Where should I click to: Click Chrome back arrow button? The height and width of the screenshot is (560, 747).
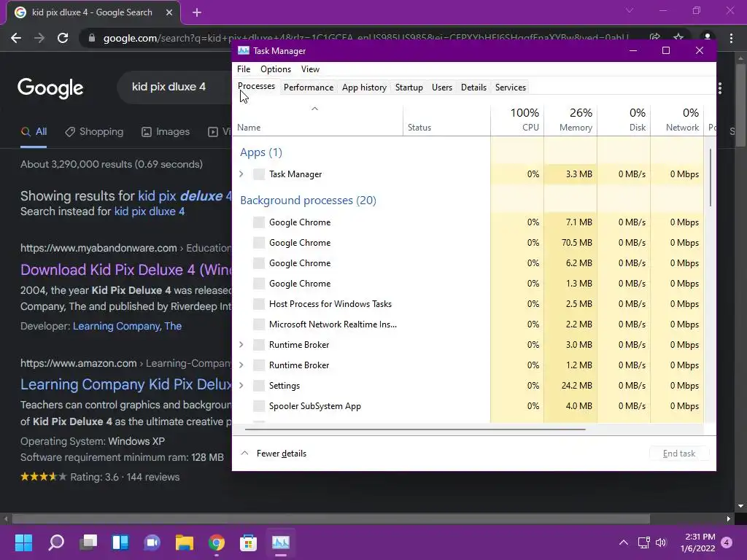point(16,38)
